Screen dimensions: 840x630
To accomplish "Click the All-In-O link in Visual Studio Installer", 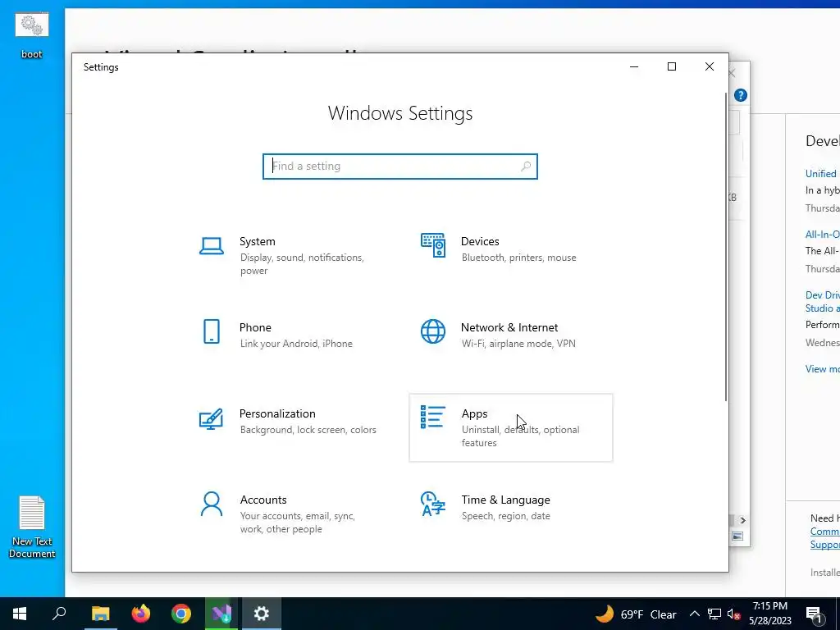I will click(822, 234).
